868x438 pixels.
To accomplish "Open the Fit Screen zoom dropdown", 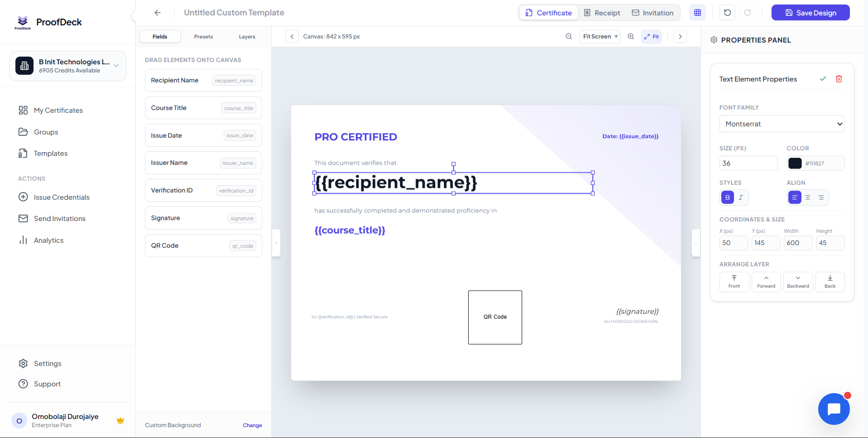I will coord(600,37).
